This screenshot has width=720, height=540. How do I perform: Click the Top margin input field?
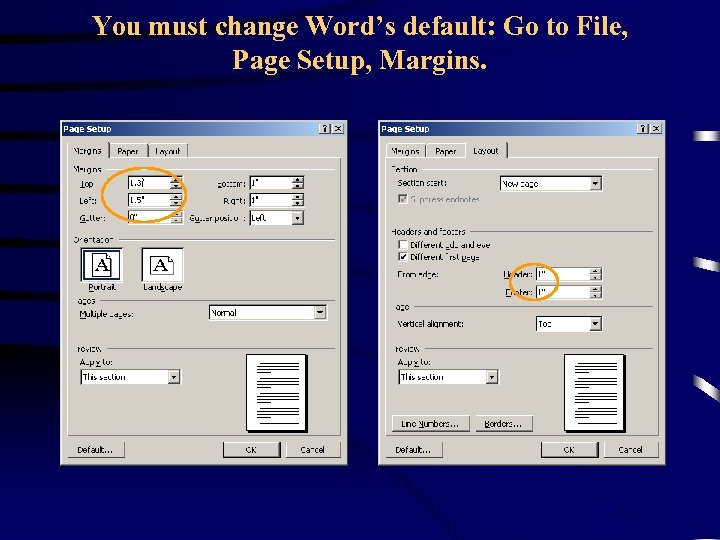149,183
